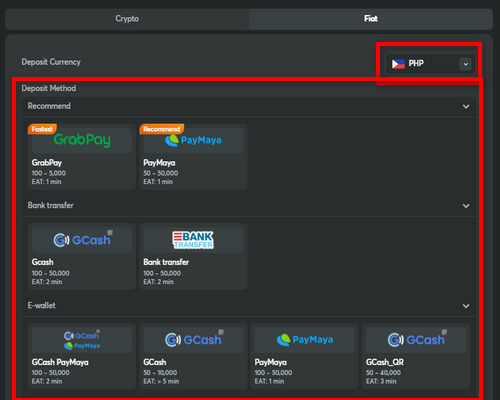Pick the GCash_QR logo

[x=416, y=340]
